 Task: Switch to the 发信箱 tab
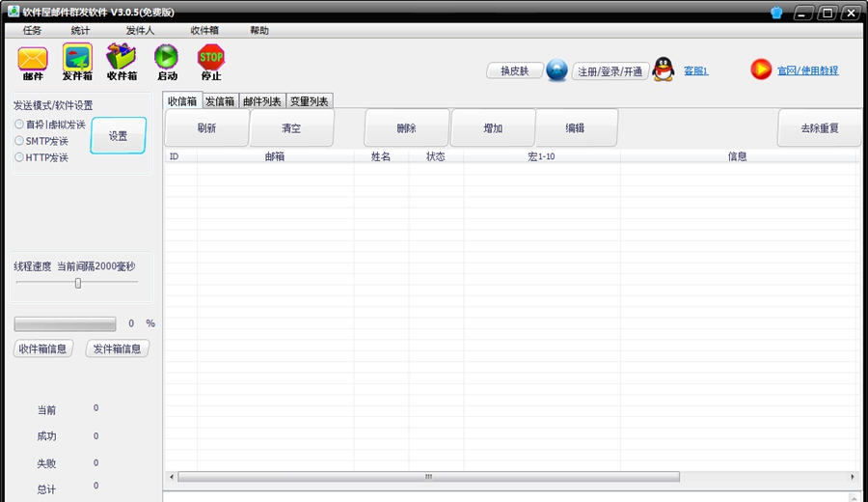point(220,100)
